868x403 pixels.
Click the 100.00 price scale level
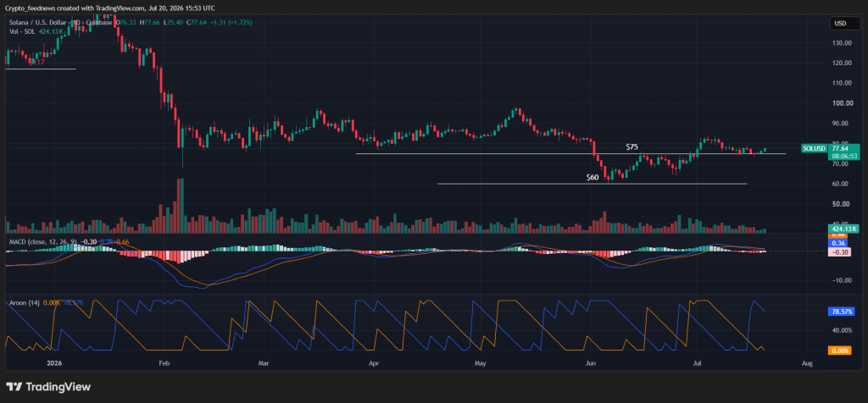[840, 102]
